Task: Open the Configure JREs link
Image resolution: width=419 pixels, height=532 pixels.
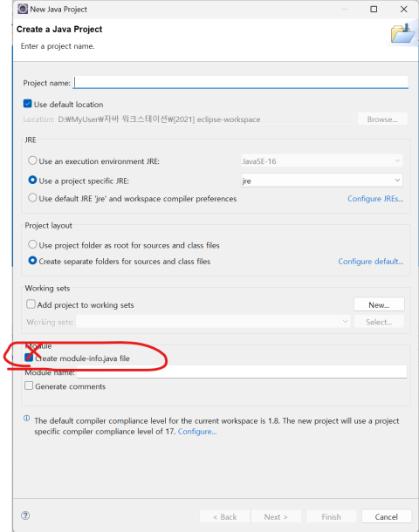Action: (375, 199)
